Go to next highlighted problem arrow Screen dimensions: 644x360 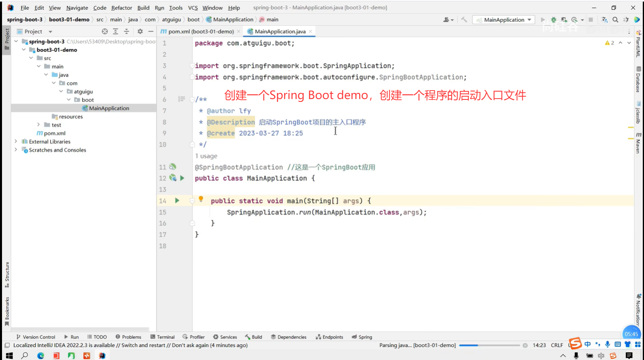coord(629,43)
